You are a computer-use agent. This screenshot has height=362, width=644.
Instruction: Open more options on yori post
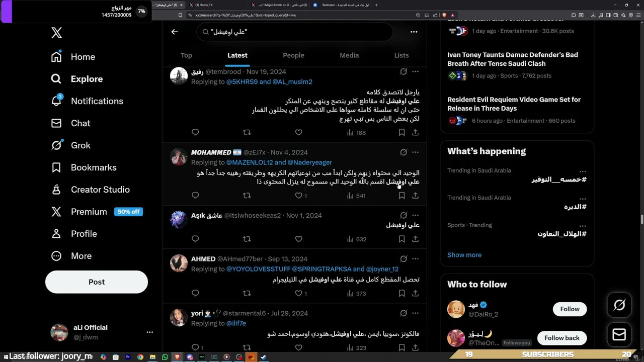[x=415, y=313]
